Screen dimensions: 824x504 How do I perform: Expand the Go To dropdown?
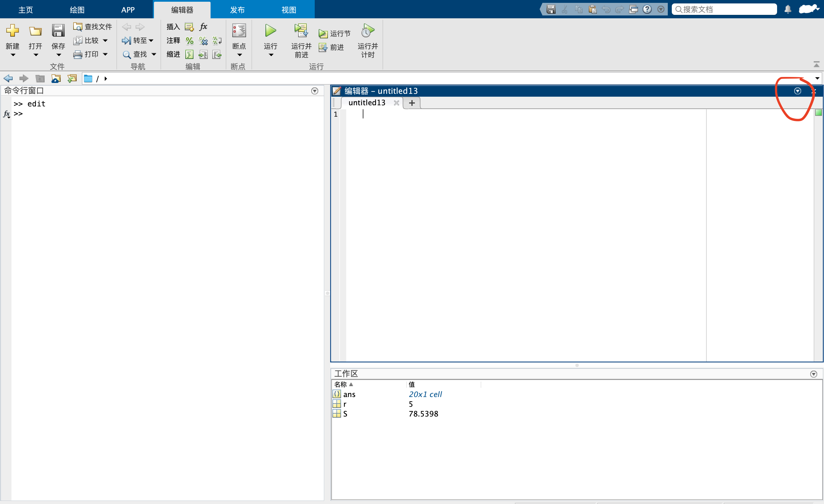151,41
